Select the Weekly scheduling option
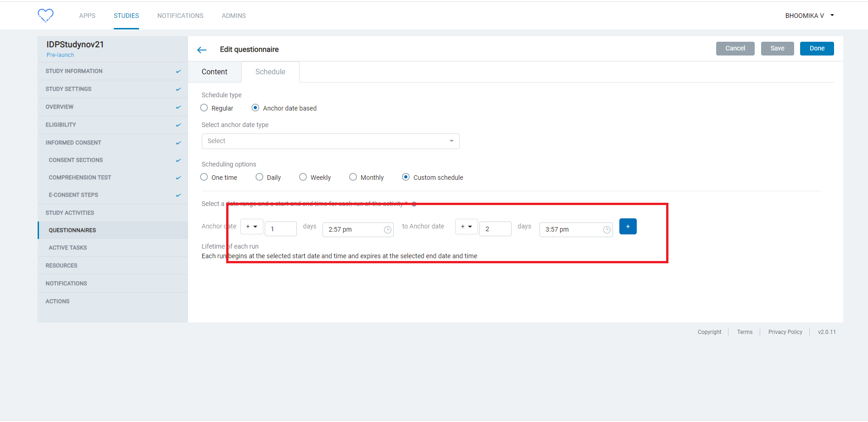Image resolution: width=868 pixels, height=422 pixels. tap(303, 177)
